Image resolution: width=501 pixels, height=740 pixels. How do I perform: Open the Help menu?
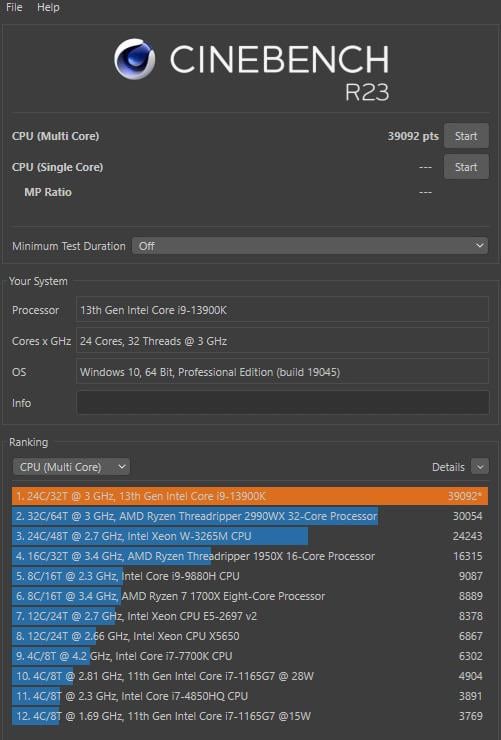48,8
